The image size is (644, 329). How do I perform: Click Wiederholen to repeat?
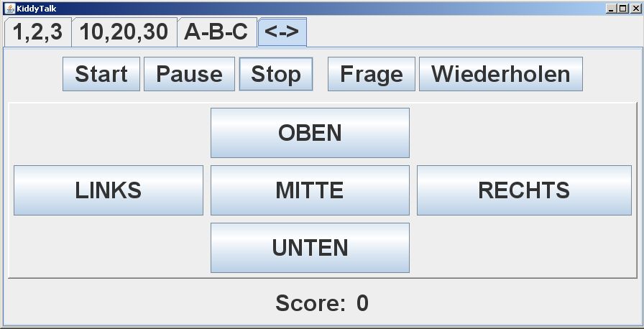point(500,74)
